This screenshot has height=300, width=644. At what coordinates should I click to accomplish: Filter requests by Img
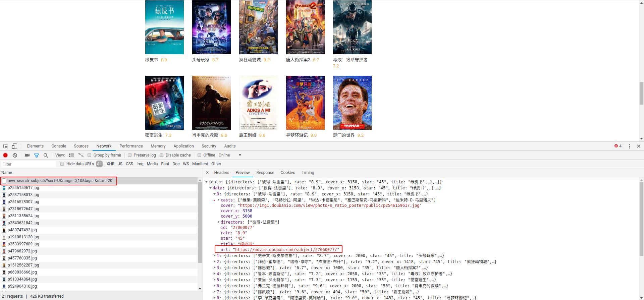click(x=140, y=164)
